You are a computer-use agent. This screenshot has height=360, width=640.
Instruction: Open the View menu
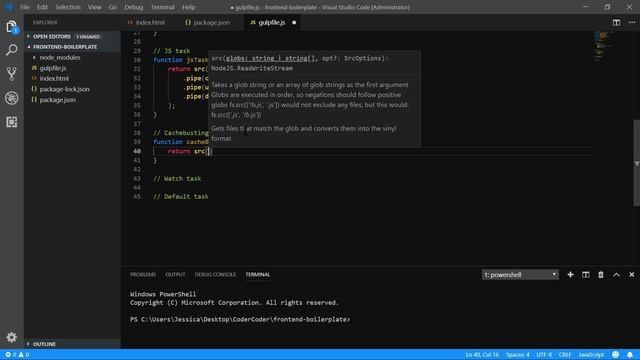(x=95, y=7)
